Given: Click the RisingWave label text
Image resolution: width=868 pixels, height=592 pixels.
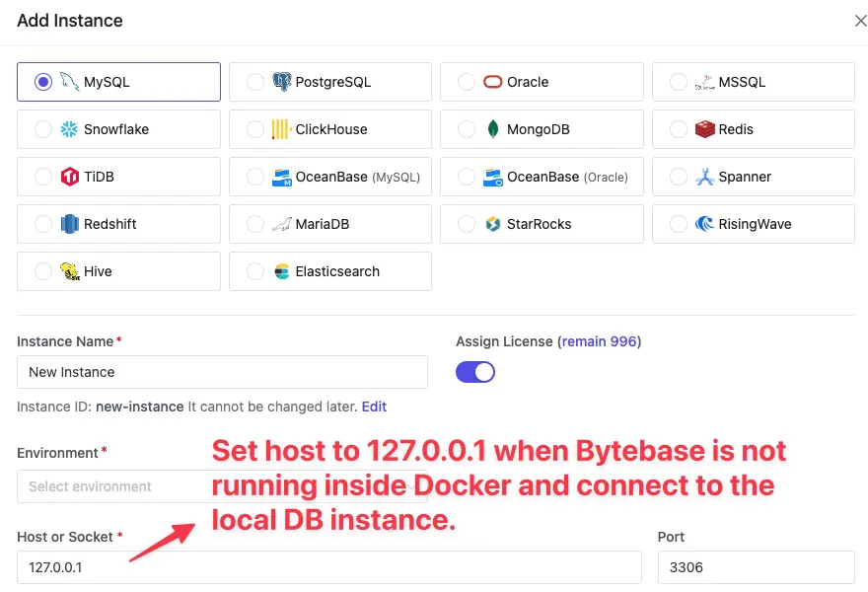Looking at the screenshot, I should pos(756,224).
